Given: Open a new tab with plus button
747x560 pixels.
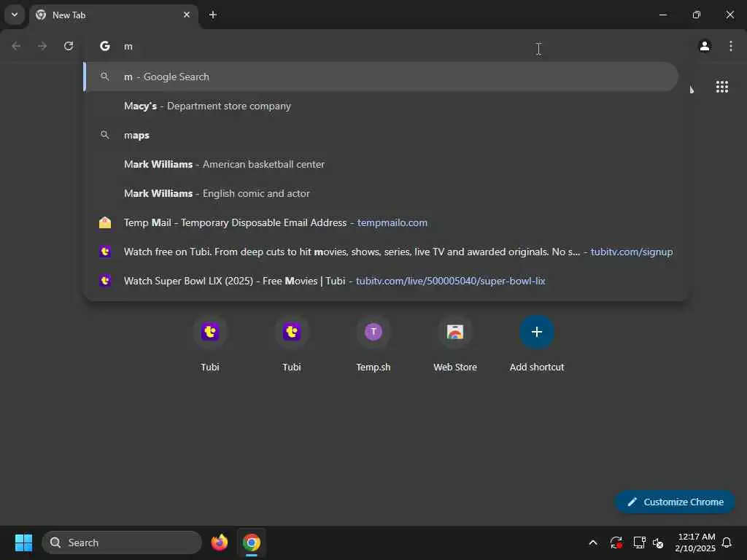Looking at the screenshot, I should click(x=213, y=15).
